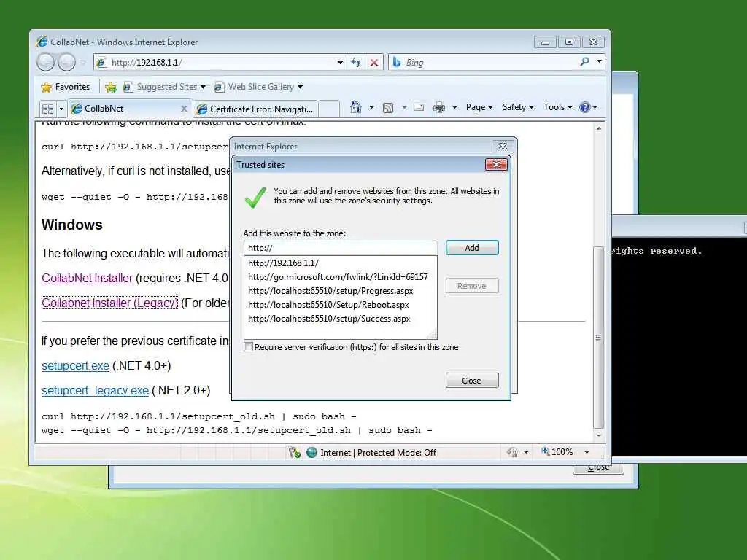Open the address bar history dropdown

(x=340, y=63)
